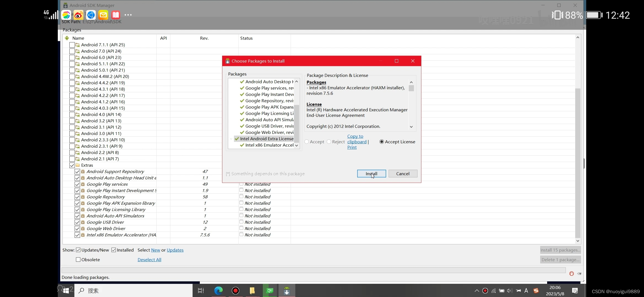The height and width of the screenshot is (297, 644).
Task: Open the Sogou input method tray icon
Action: [536, 291]
